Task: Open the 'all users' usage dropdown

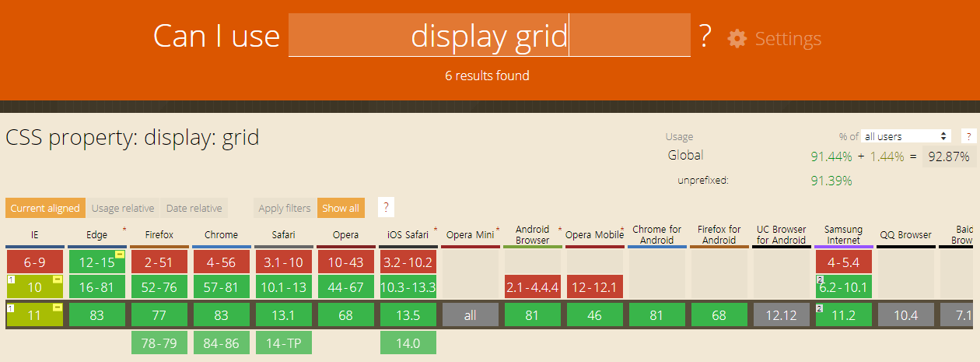Action: [907, 136]
